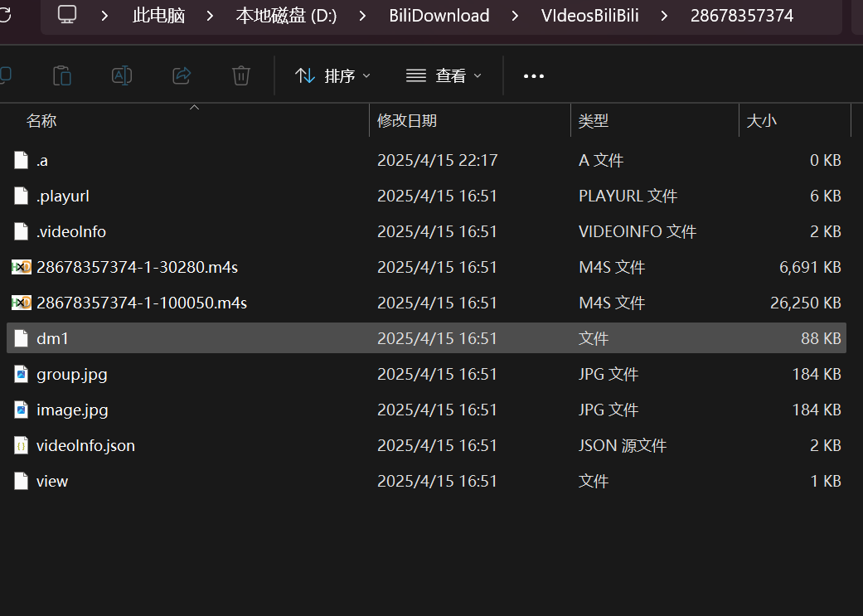This screenshot has width=863, height=616.
Task: Click the file icon of .videoInfo
Action: click(21, 232)
